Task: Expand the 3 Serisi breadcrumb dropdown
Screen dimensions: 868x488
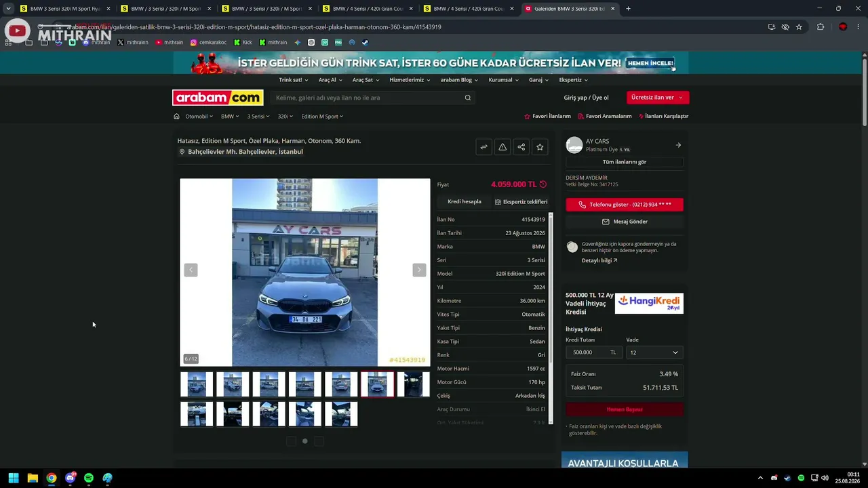Action: 258,117
